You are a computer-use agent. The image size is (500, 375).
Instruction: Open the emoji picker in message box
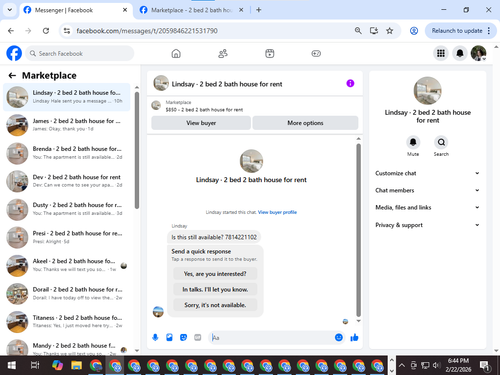pyautogui.click(x=339, y=338)
